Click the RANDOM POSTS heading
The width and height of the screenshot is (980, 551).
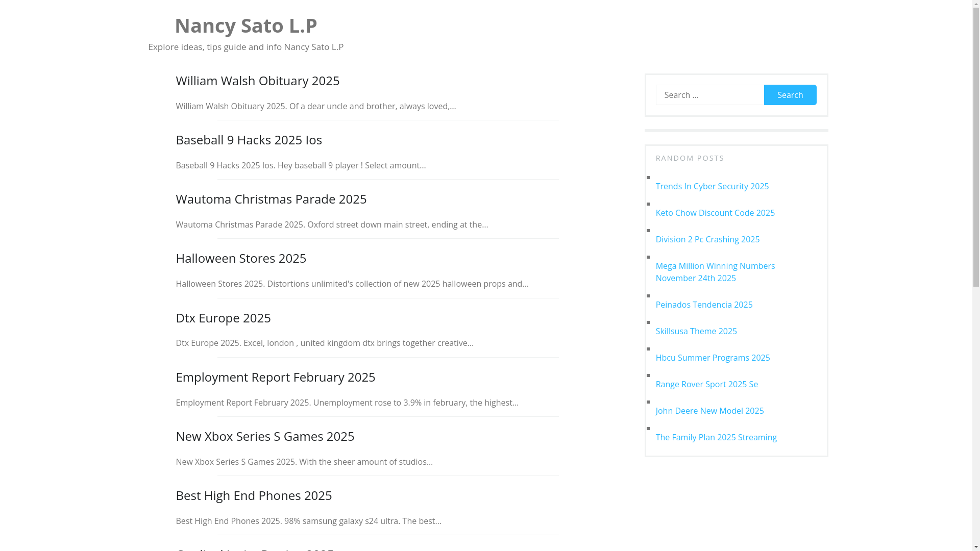coord(690,158)
